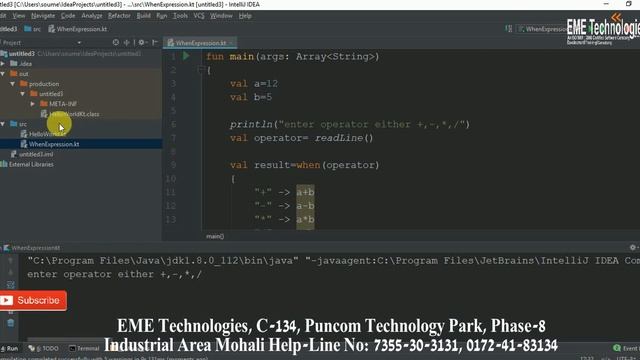Click the horizontal scrollbar in Run console

pyautogui.click(x=65, y=340)
